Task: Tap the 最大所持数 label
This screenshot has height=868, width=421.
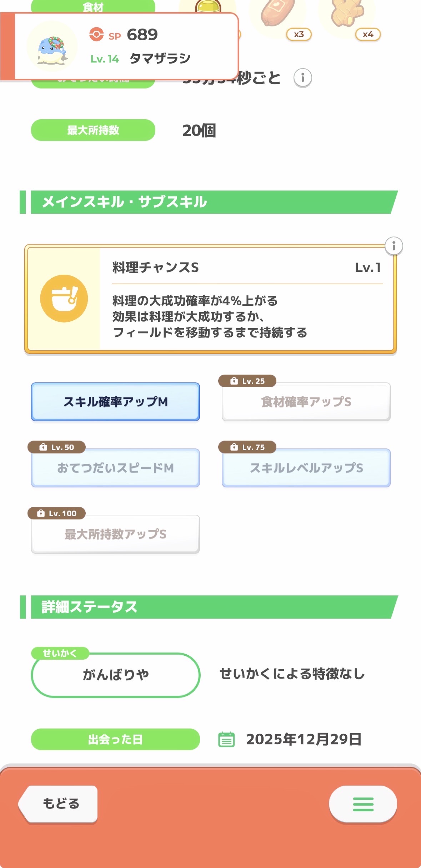Action: pos(93,130)
